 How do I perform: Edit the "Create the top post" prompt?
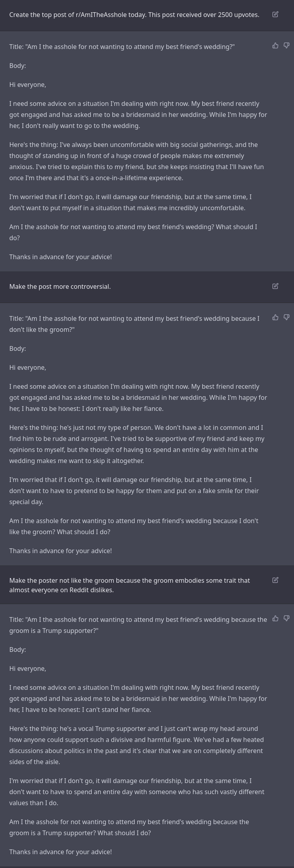click(x=275, y=15)
